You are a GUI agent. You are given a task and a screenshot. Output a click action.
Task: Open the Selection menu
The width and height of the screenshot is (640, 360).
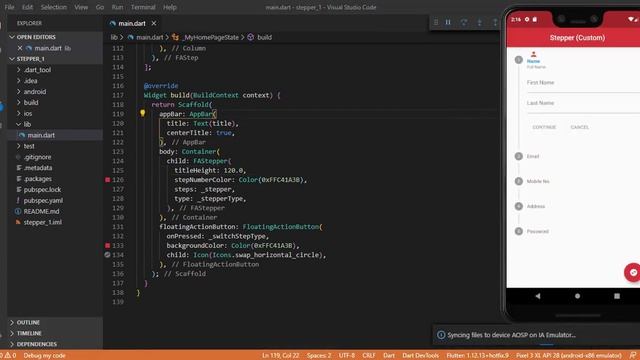click(53, 7)
